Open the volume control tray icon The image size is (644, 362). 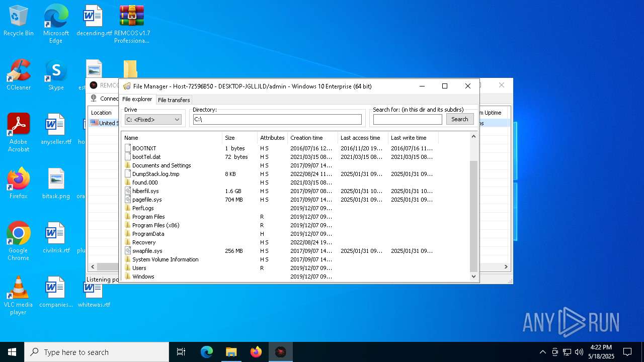pyautogui.click(x=579, y=352)
